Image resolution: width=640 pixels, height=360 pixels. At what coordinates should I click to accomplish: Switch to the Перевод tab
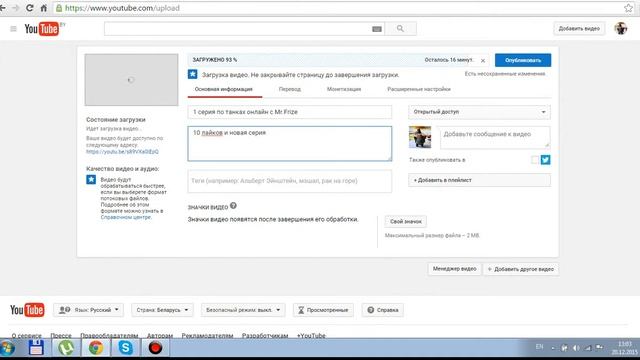pos(290,89)
